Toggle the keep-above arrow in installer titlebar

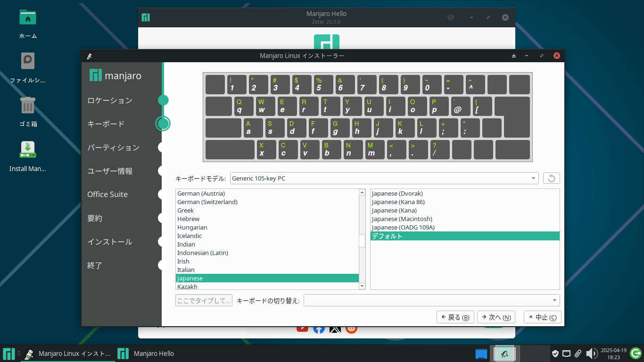point(514,56)
